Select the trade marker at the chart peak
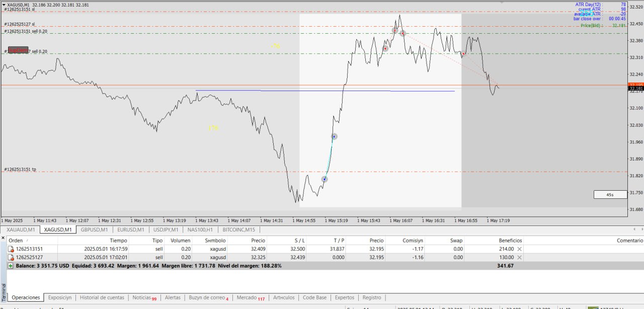644x309 pixels. click(x=395, y=30)
